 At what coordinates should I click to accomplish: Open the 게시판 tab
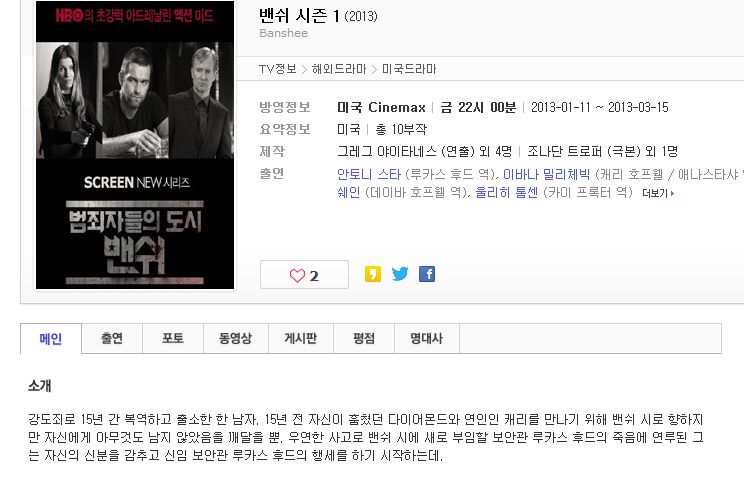tap(301, 338)
